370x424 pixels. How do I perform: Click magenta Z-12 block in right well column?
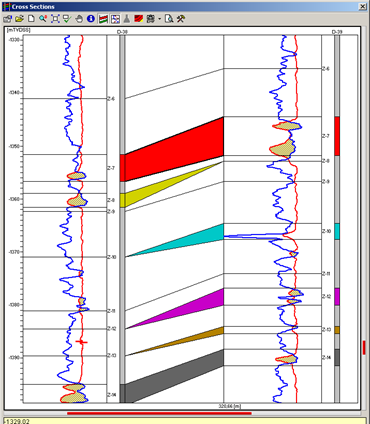(x=337, y=297)
